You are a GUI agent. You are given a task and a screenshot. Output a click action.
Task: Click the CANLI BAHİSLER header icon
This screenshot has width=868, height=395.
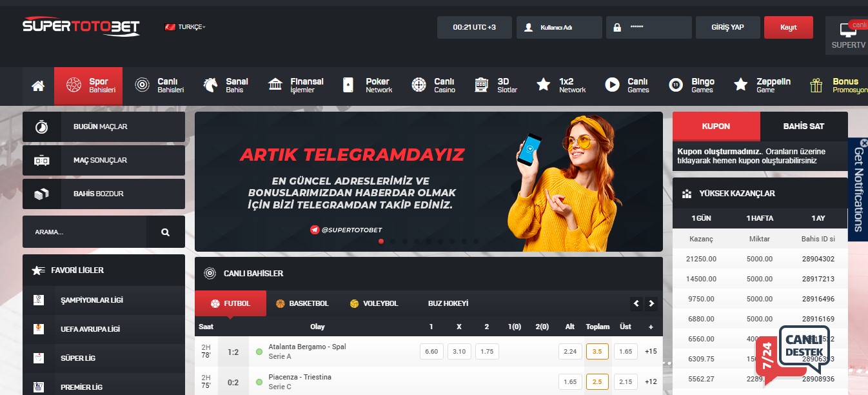(x=210, y=273)
